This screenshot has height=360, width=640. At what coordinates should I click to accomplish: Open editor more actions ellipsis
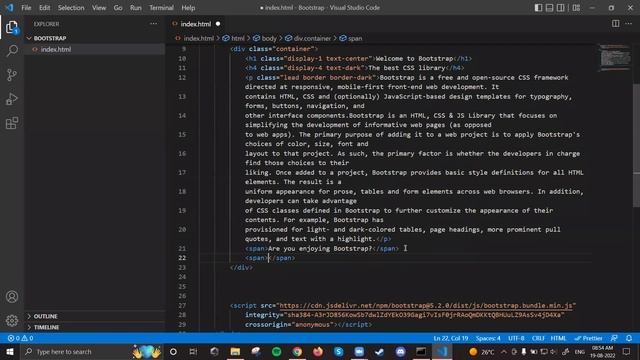click(629, 24)
